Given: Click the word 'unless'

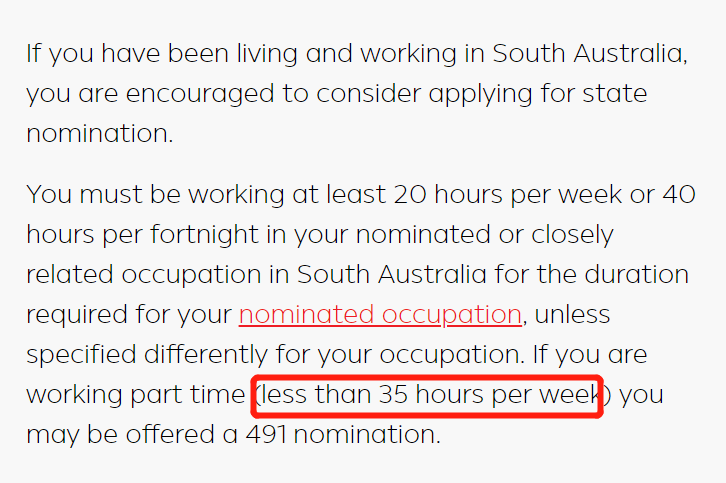Looking at the screenshot, I should click(x=573, y=315).
